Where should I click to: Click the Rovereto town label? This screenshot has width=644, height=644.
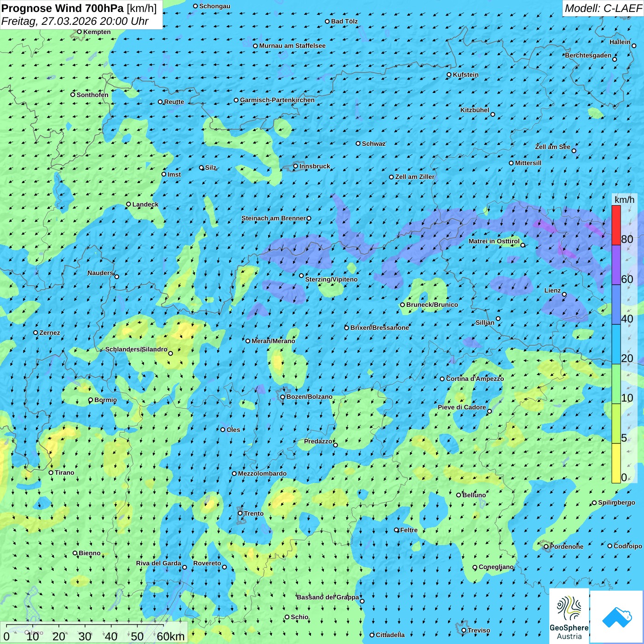(207, 563)
